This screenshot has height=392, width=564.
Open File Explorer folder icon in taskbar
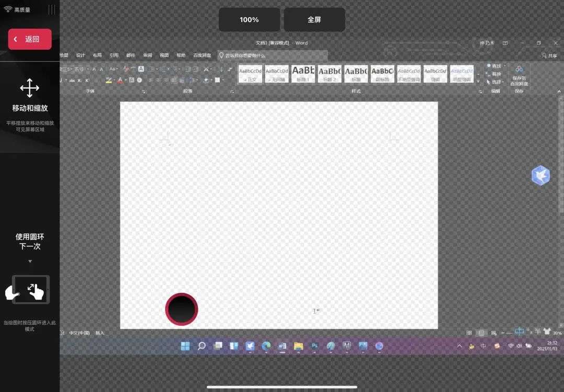(299, 346)
